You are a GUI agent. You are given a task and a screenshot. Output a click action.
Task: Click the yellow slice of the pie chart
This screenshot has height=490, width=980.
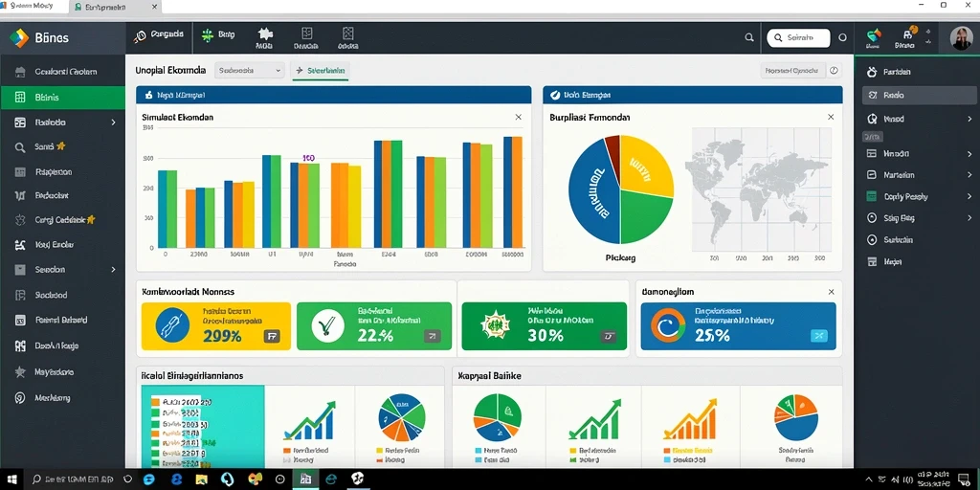[x=644, y=166]
